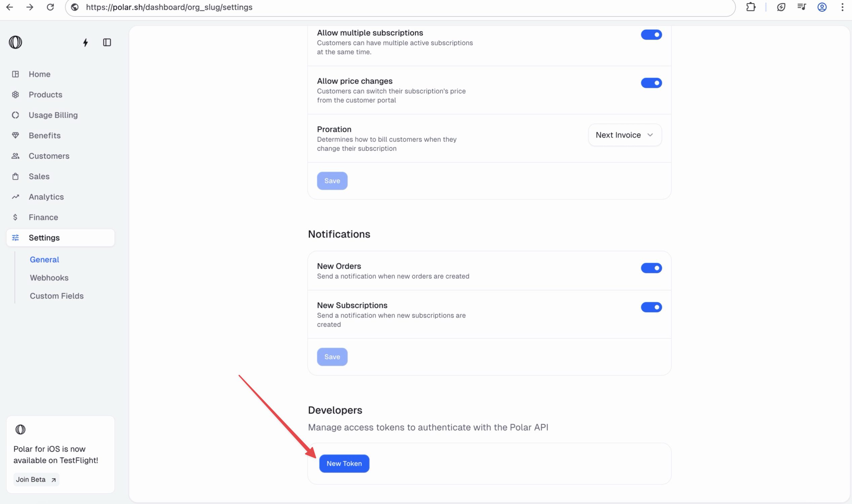Screen dimensions: 852x504
Task: Open the browser profile avatar icon
Action: pyautogui.click(x=822, y=7)
